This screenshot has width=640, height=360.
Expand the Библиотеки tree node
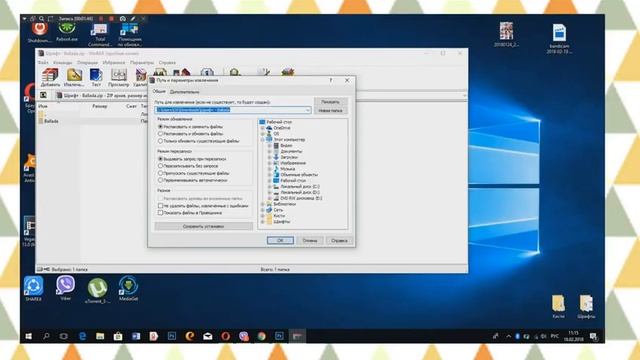pyautogui.click(x=262, y=204)
